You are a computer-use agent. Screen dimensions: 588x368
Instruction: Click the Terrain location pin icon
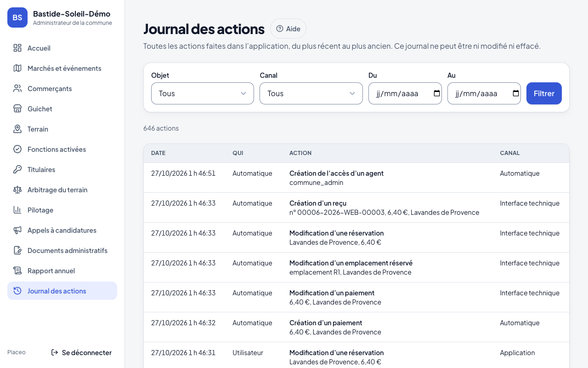tap(17, 129)
